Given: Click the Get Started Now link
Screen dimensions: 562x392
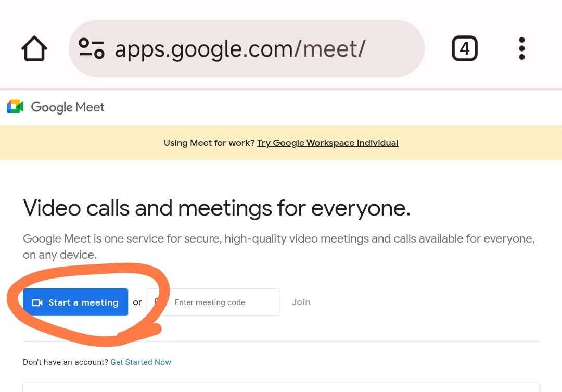Looking at the screenshot, I should click(x=140, y=362).
